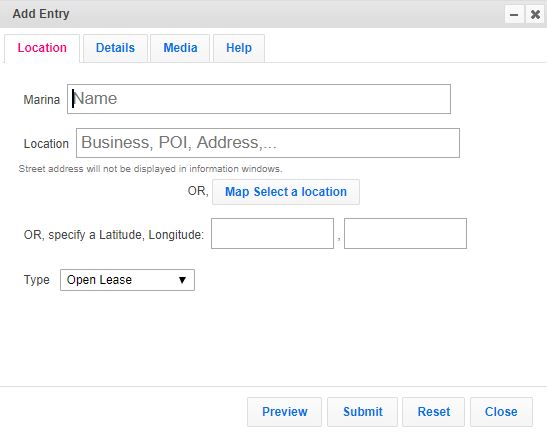Click the Business, POI, Address location field

click(x=268, y=143)
